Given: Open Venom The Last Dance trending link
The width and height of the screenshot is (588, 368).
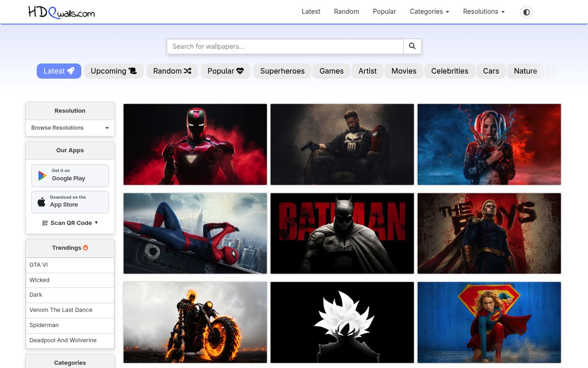Looking at the screenshot, I should [x=70, y=310].
